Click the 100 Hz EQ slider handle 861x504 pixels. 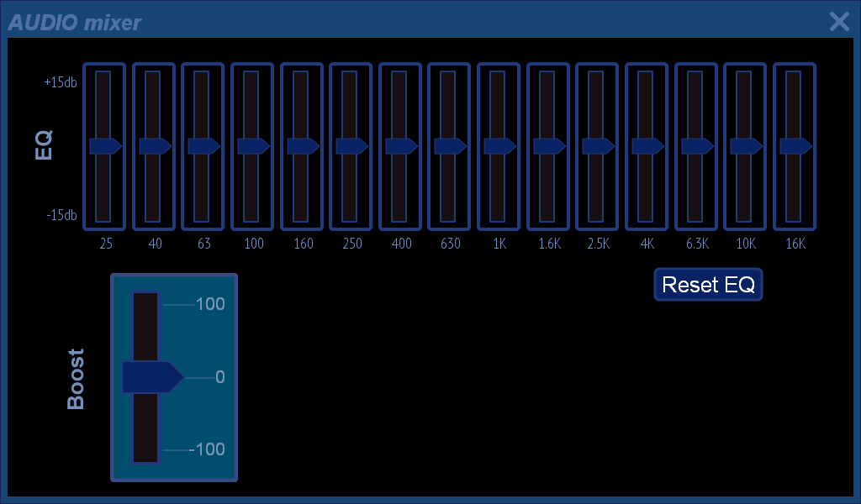tap(253, 146)
